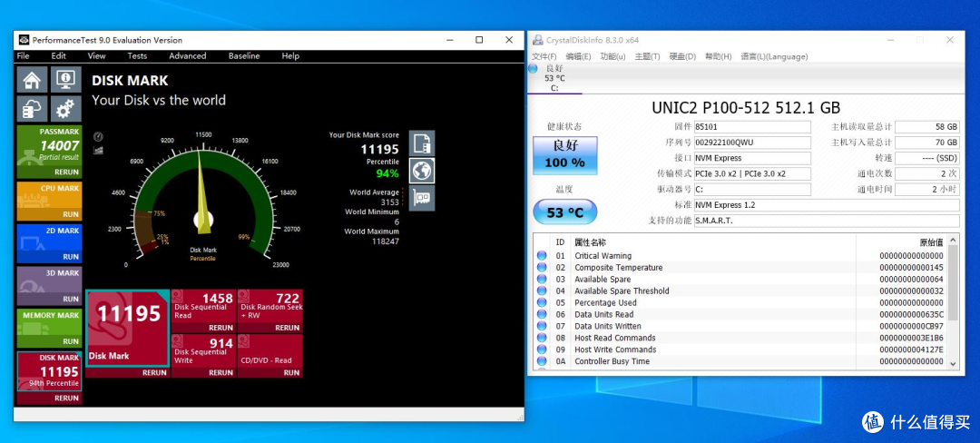Image resolution: width=980 pixels, height=443 pixels.
Task: Open the 语言(L)(Language) menu
Action: [x=774, y=57]
